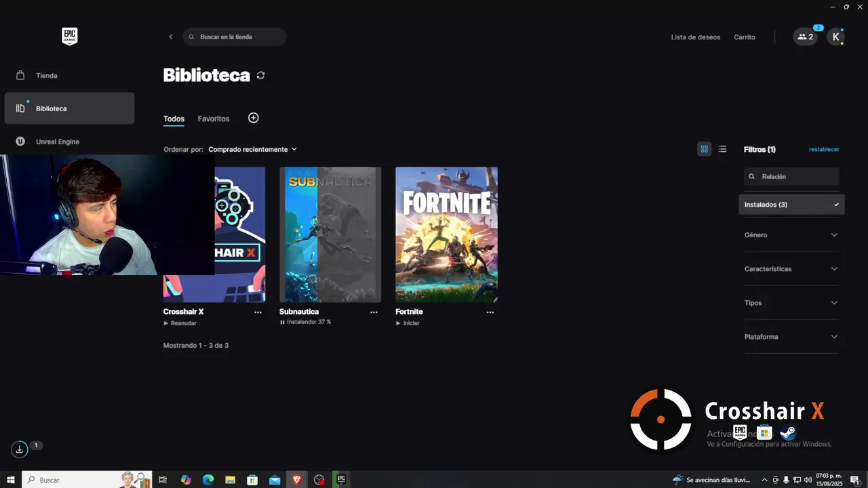868x488 pixels.
Task: Open the network tray icon
Action: (797, 480)
